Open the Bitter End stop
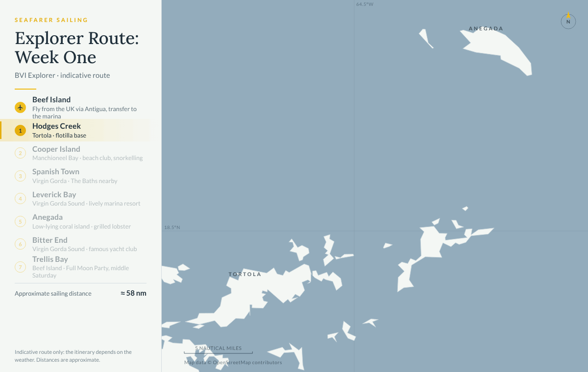The image size is (588, 372). click(80, 244)
